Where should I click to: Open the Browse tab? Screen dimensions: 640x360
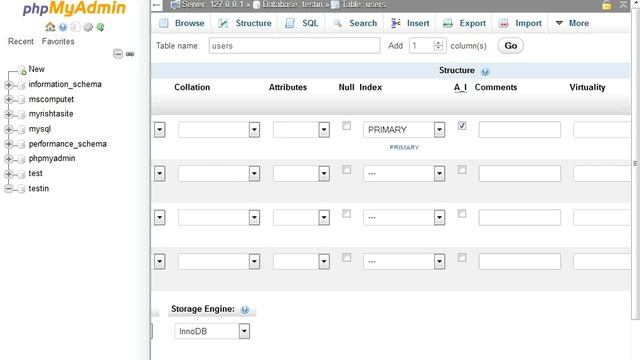[x=182, y=23]
